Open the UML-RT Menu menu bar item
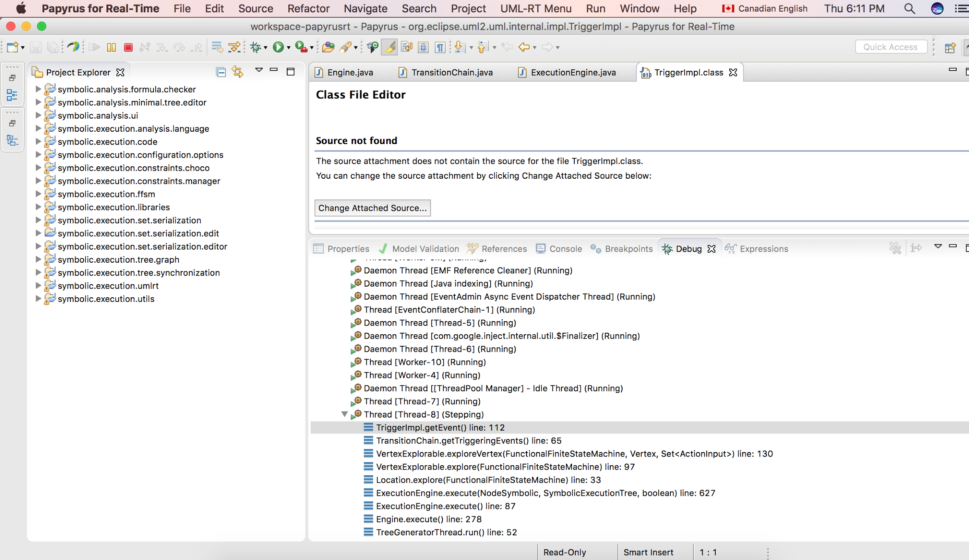This screenshot has height=560, width=969. point(538,8)
